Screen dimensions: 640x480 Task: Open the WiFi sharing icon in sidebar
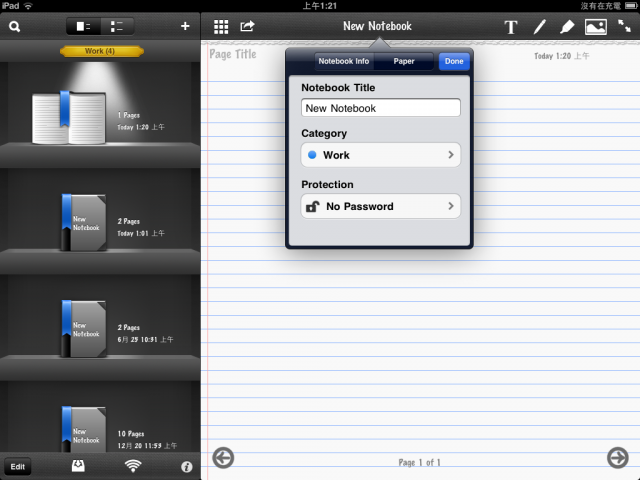(x=133, y=466)
